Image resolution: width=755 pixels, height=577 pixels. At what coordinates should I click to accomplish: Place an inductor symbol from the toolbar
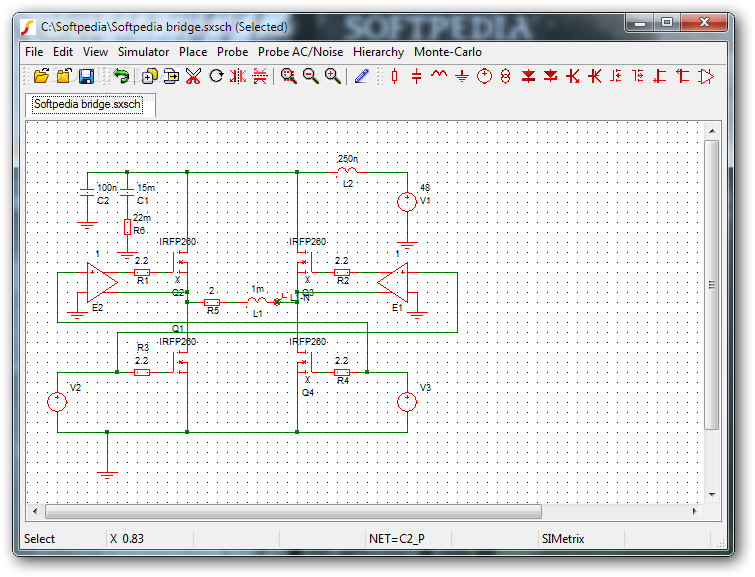[x=439, y=75]
